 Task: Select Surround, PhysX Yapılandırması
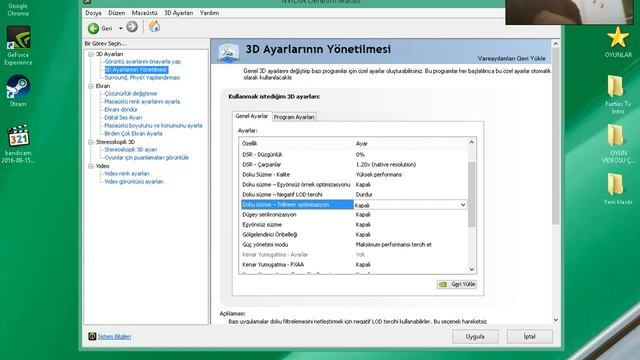(142, 78)
